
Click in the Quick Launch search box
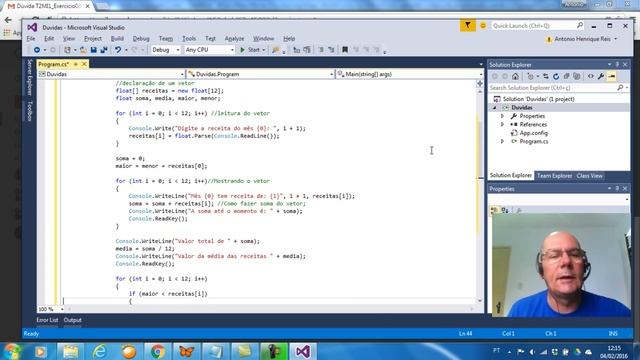[537, 26]
